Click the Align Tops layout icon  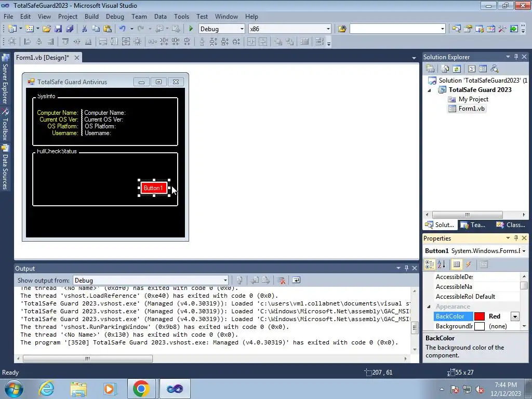[65, 42]
